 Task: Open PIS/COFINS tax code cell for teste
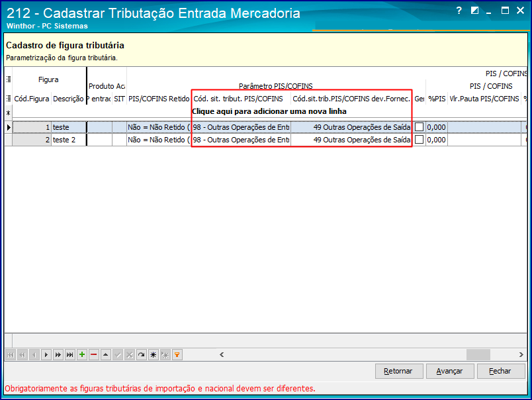(242, 127)
